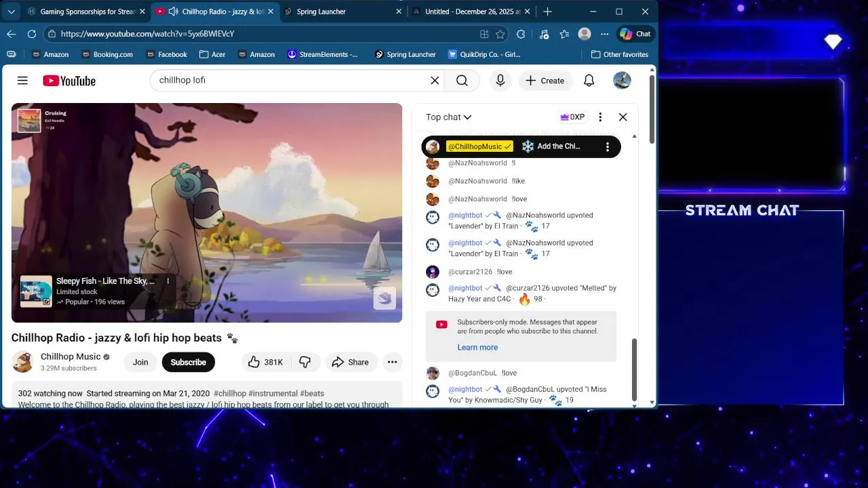868x488 pixels.
Task: Close the Chillhop Radio tab
Action: (271, 12)
